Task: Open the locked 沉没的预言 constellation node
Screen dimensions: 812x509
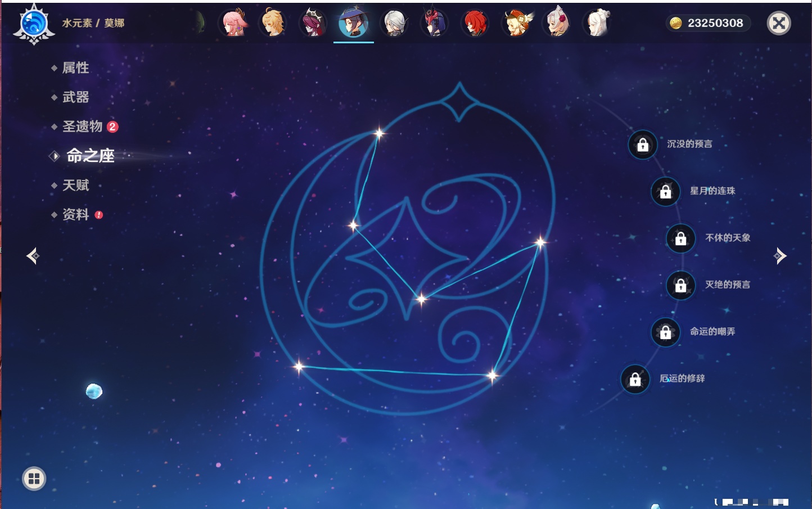Action: click(x=643, y=145)
